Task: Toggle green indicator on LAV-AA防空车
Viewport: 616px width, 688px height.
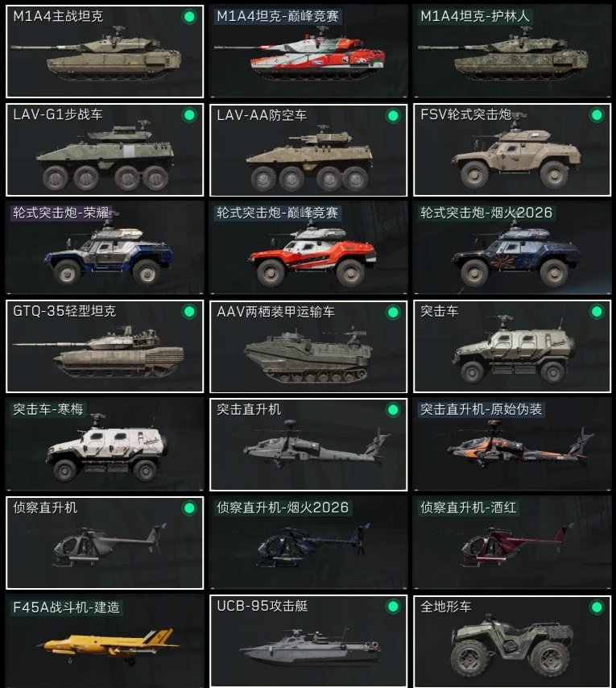Action: coord(393,116)
